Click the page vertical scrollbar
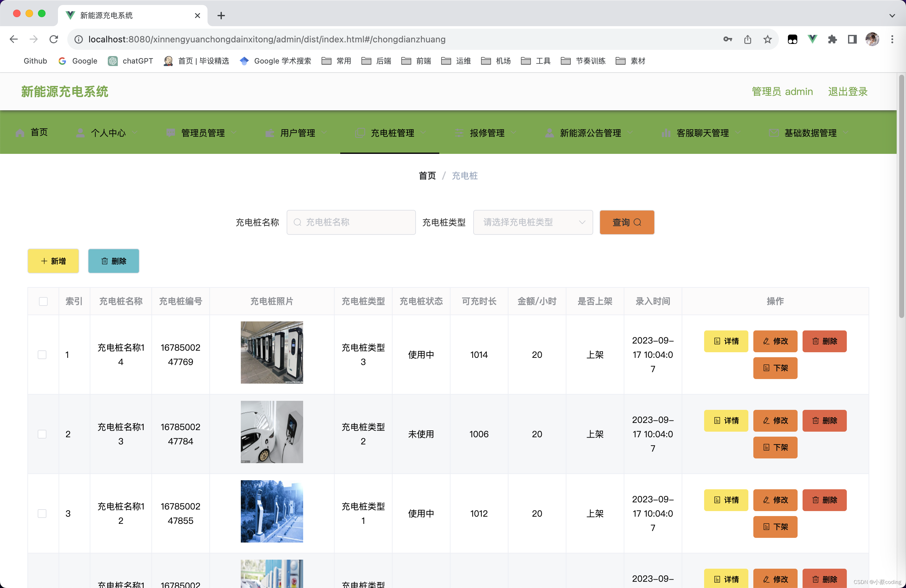 pos(901,196)
